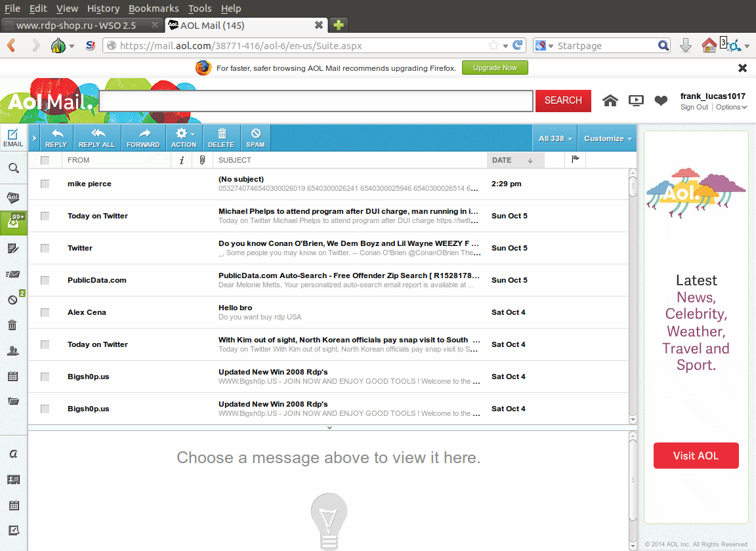This screenshot has height=551, width=756.
Task: Open the sidebar search magnifier icon
Action: 14,168
